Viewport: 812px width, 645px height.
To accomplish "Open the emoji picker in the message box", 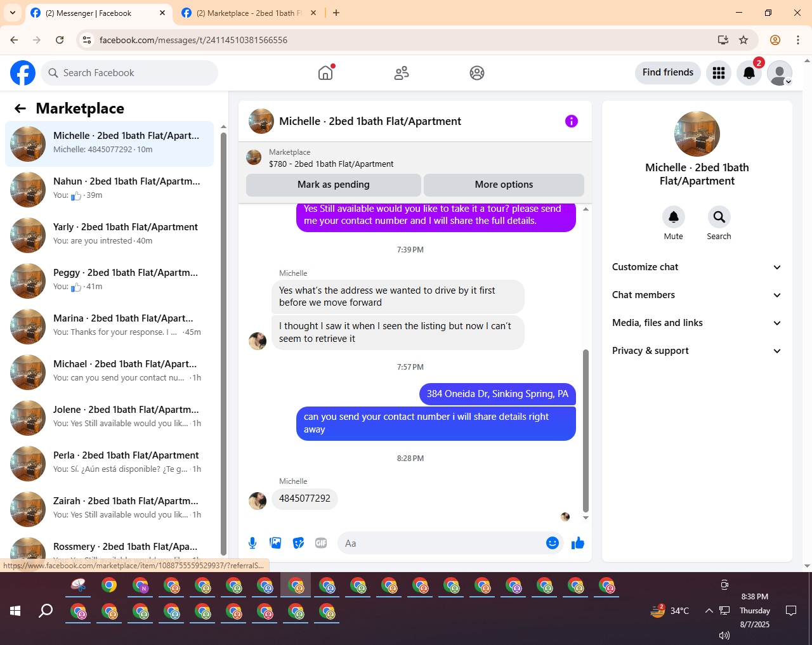I will click(x=553, y=543).
